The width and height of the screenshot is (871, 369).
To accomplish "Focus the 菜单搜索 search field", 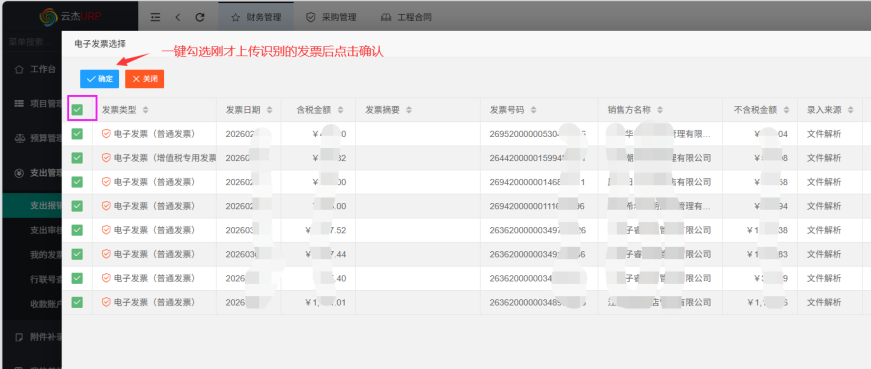I will click(31, 42).
